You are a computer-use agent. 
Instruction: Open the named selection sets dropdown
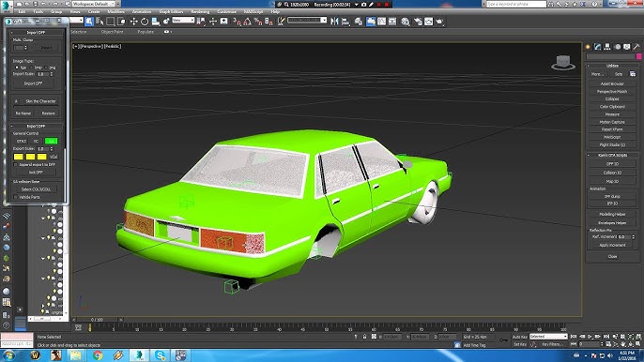[307, 20]
